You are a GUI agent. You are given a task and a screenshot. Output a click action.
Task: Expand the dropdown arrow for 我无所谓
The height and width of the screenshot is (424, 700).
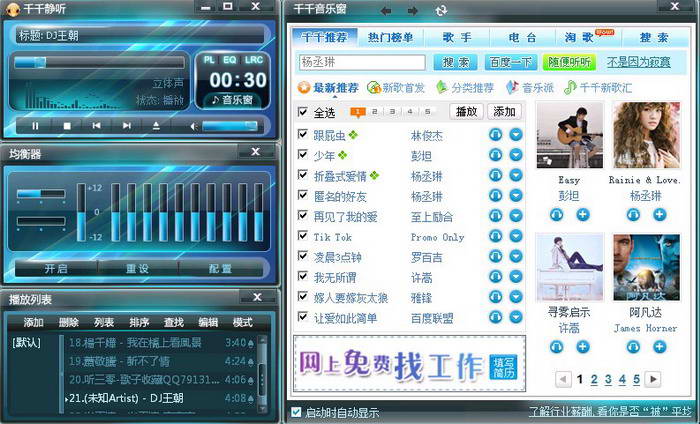point(516,277)
